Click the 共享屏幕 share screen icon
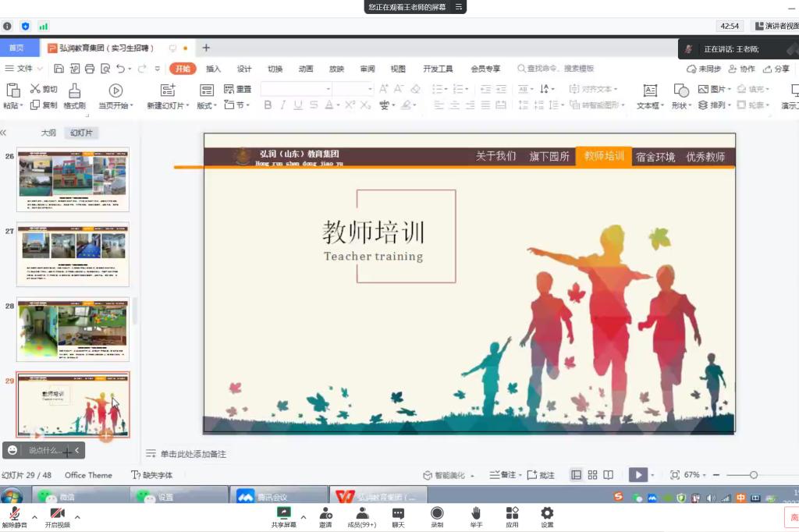The height and width of the screenshot is (532, 799). point(283,513)
